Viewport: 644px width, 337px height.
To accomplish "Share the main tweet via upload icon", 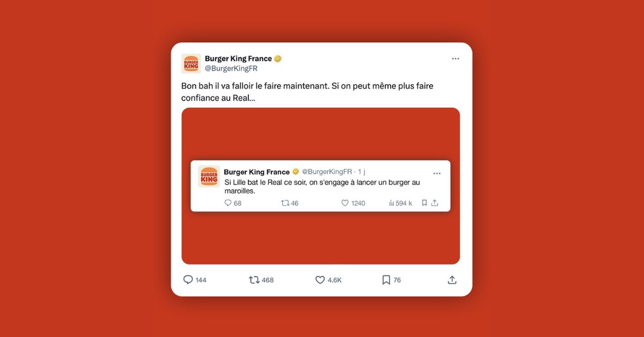I will coord(452,280).
